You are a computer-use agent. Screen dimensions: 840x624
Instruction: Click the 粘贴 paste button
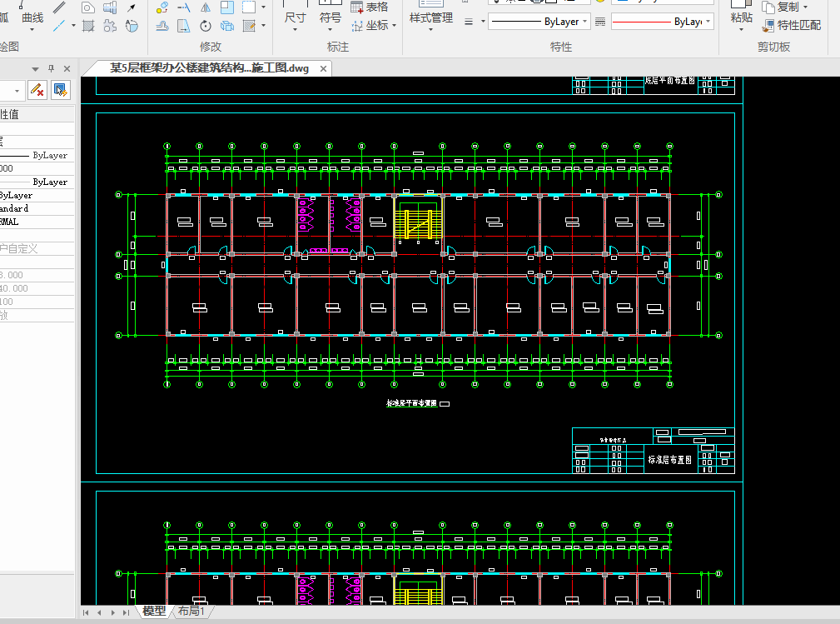point(742,17)
